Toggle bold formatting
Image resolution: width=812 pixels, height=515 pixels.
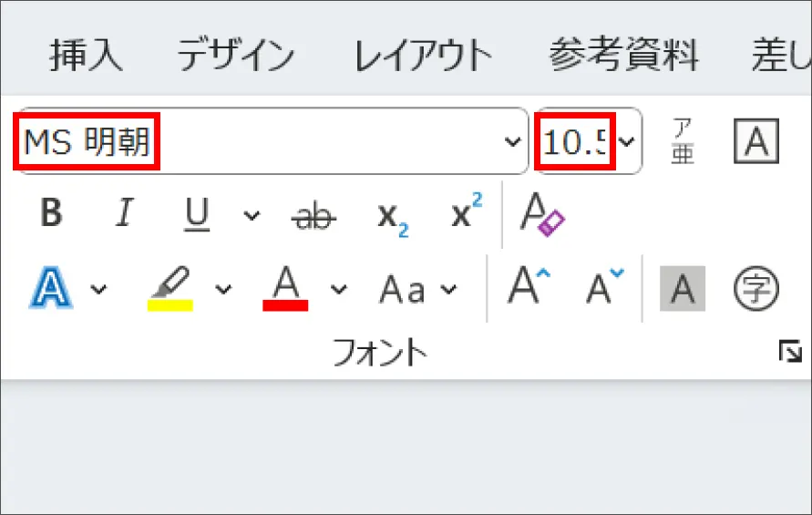52,215
